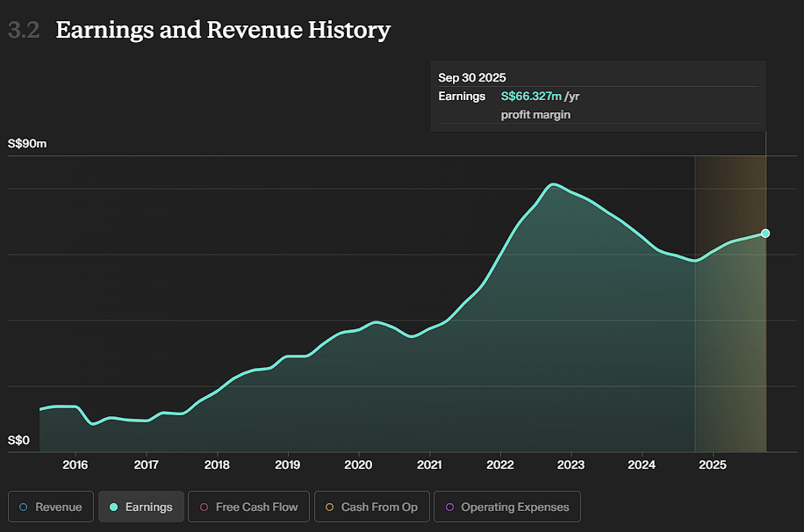Click the Earnings and Revenue History heading
Image resolution: width=804 pixels, height=532 pixels.
click(x=222, y=30)
